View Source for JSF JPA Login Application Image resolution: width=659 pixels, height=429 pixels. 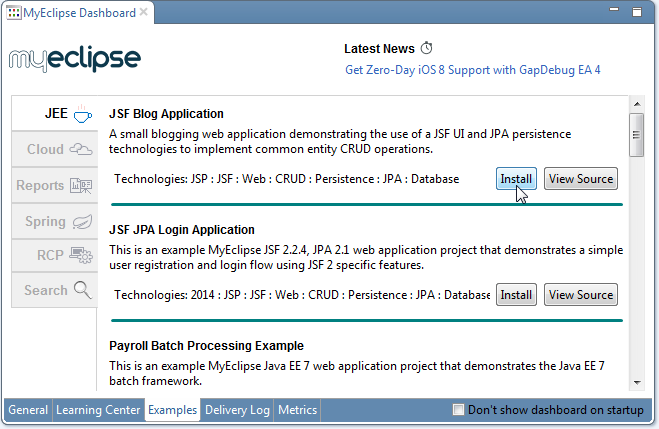(x=580, y=295)
